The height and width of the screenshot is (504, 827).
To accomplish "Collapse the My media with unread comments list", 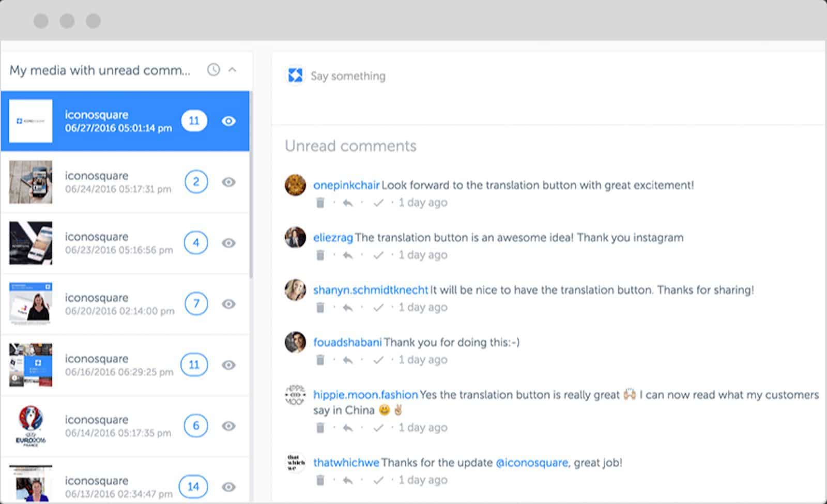I will 233,70.
